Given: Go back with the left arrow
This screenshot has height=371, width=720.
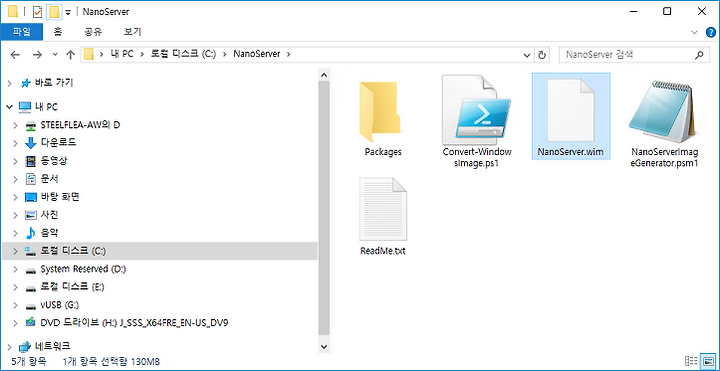Looking at the screenshot, I should (15, 55).
